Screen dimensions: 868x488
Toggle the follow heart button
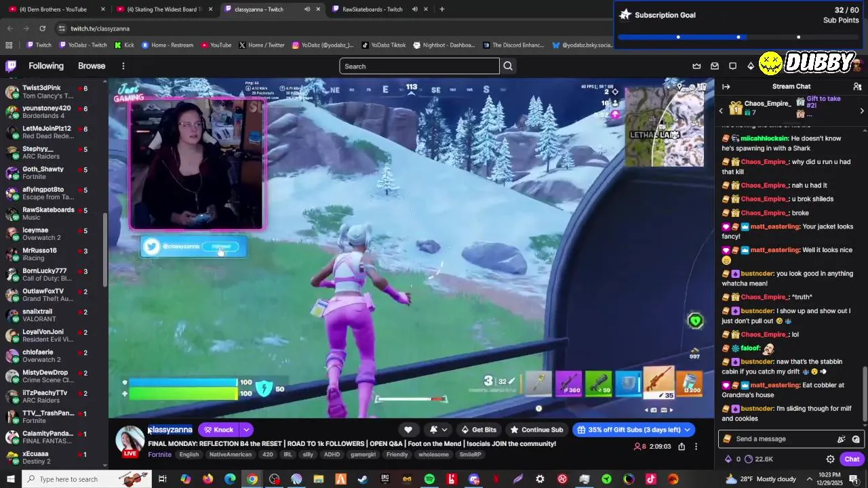click(x=408, y=430)
